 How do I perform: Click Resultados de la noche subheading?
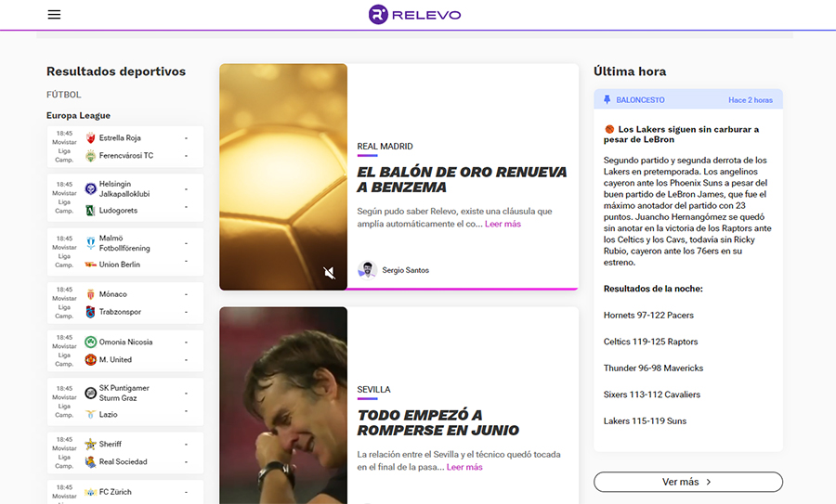[x=653, y=289]
